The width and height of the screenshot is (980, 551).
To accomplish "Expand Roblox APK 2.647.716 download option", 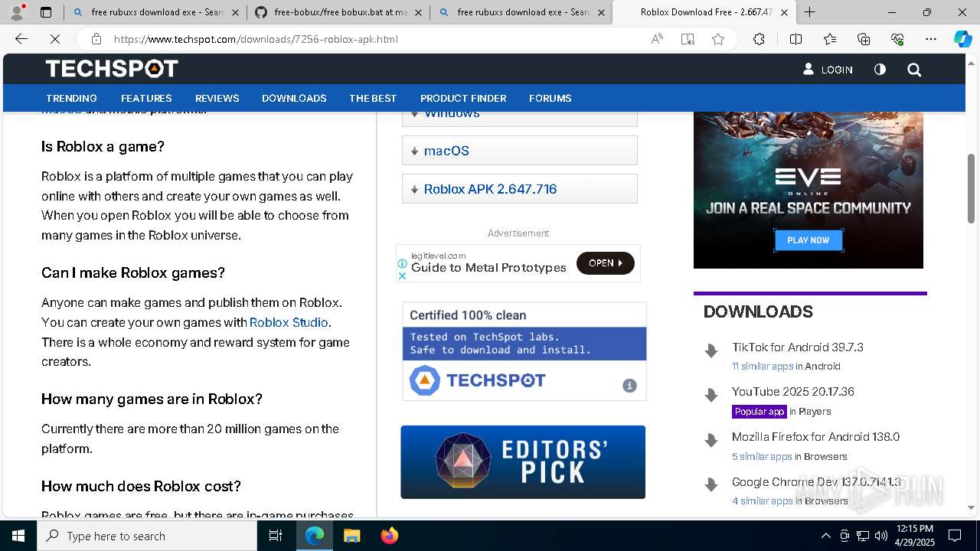I will (520, 189).
